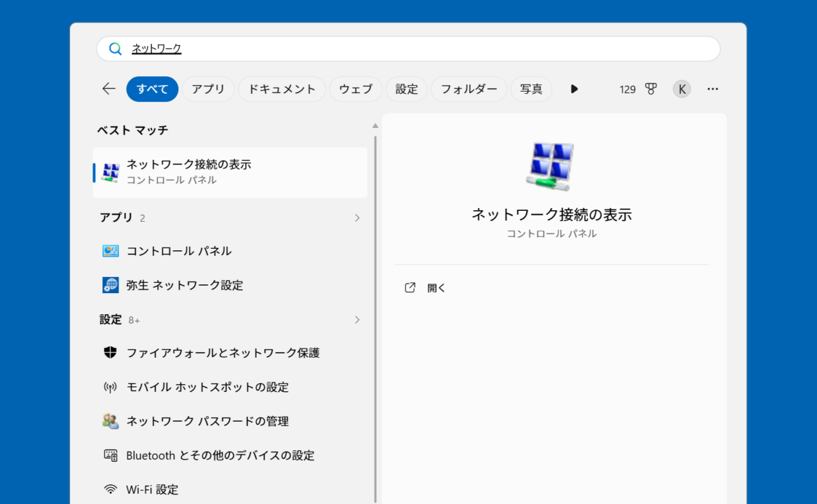This screenshot has height=504, width=817.
Task: Click the search box containing ネットワーク
Action: (408, 49)
